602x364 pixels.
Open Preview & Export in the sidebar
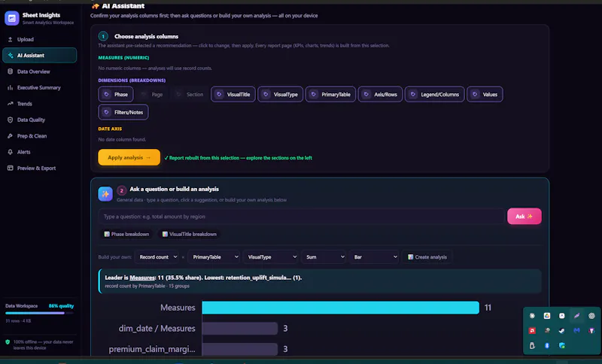pos(40,168)
